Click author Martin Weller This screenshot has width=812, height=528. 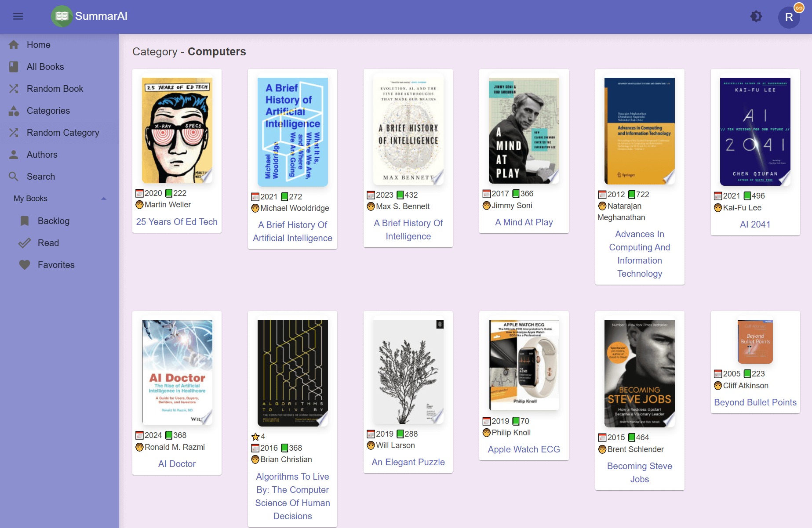pyautogui.click(x=168, y=205)
